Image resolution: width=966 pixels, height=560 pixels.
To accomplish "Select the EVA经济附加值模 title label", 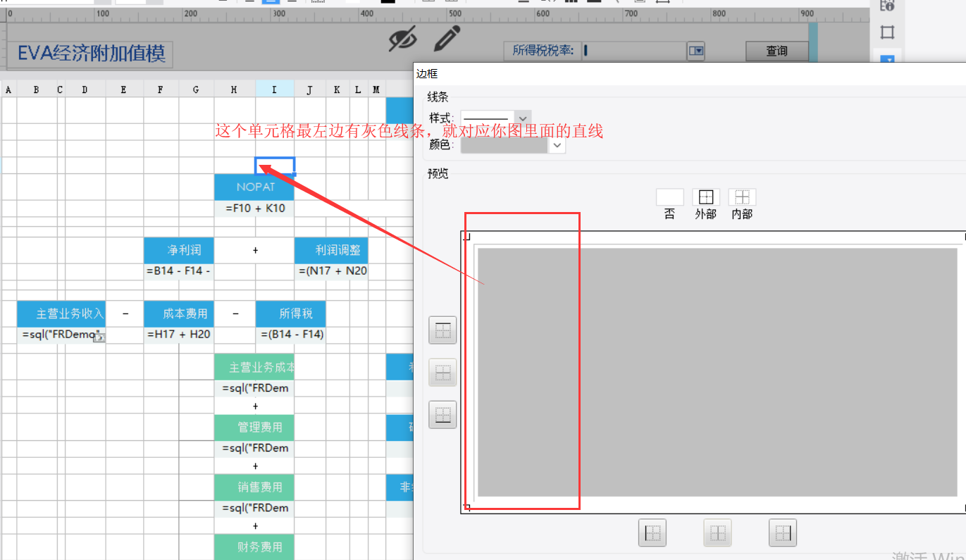I will pyautogui.click(x=91, y=54).
